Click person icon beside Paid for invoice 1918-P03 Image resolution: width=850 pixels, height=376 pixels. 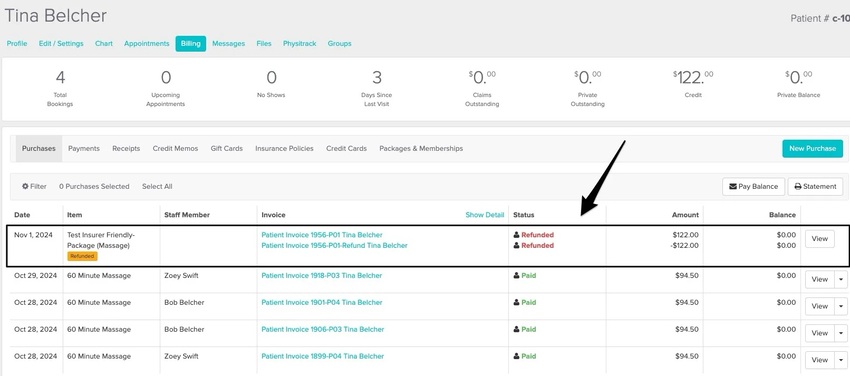tap(517, 276)
